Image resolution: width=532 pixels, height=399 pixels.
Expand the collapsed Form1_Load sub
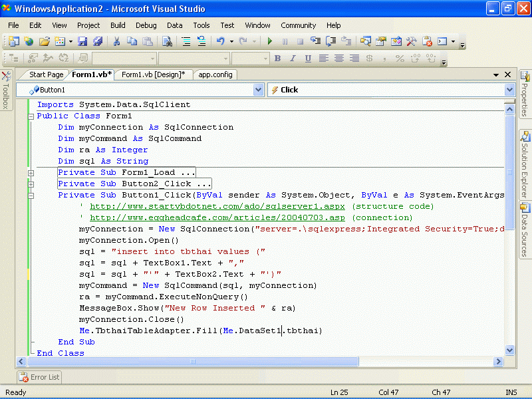coord(31,173)
